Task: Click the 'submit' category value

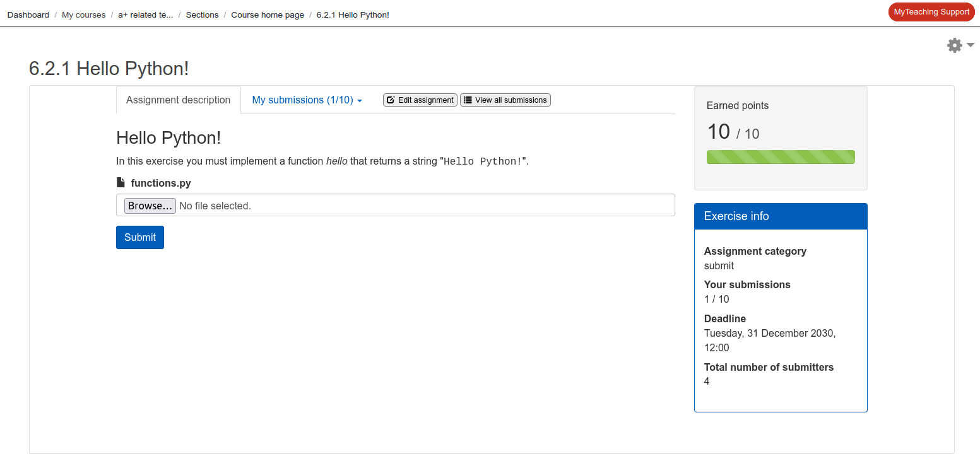Action: tap(719, 265)
